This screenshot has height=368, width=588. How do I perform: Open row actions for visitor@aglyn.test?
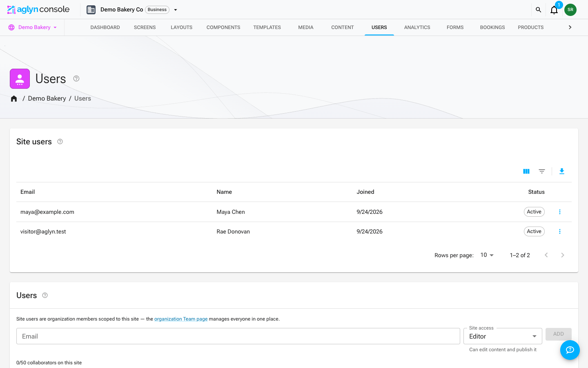pyautogui.click(x=560, y=231)
